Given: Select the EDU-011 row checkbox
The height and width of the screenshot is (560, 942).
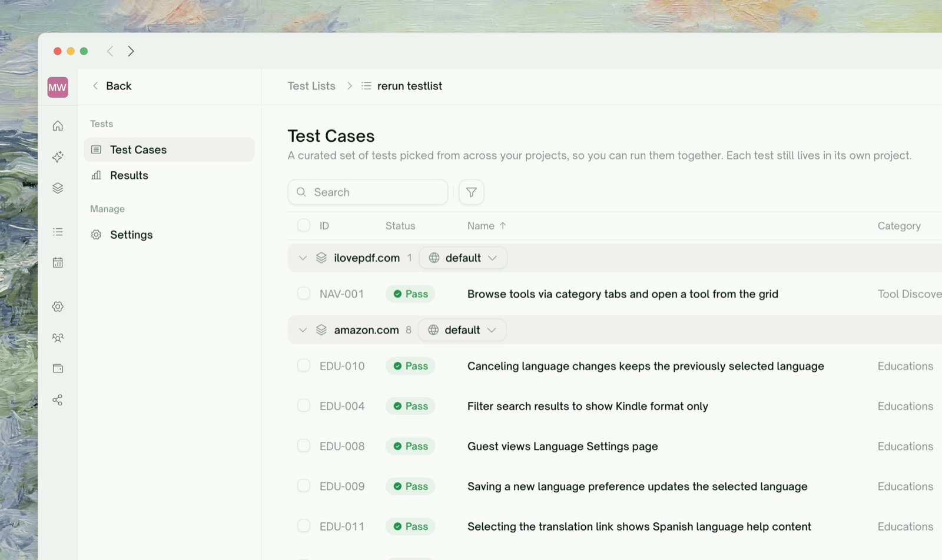Looking at the screenshot, I should click(x=304, y=526).
